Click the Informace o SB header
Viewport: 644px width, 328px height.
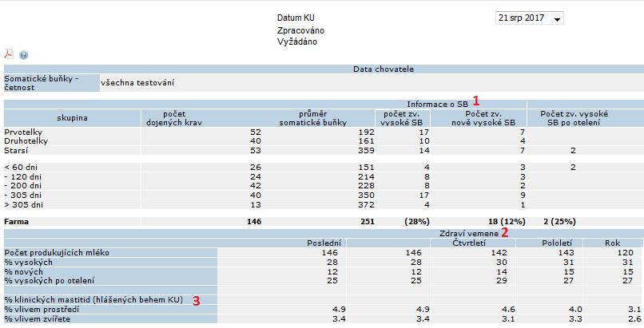click(x=437, y=104)
